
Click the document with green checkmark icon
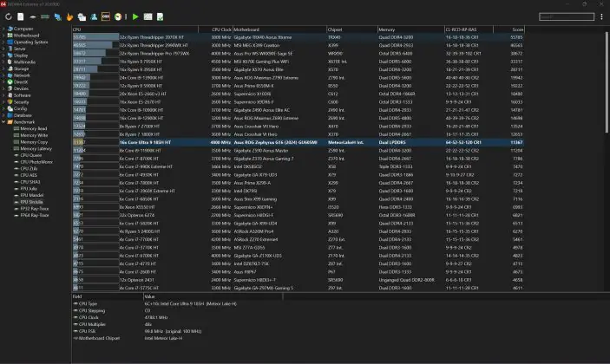pos(160,16)
